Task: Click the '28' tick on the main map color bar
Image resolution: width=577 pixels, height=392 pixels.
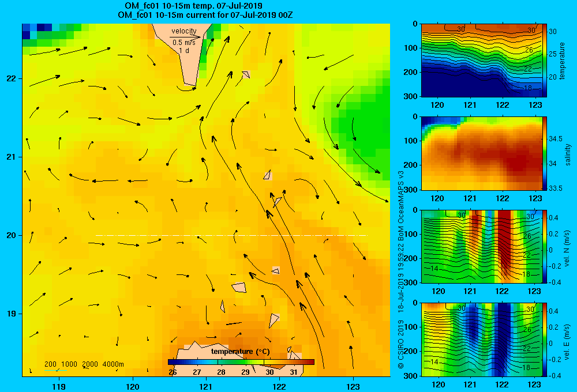Action: (x=221, y=372)
